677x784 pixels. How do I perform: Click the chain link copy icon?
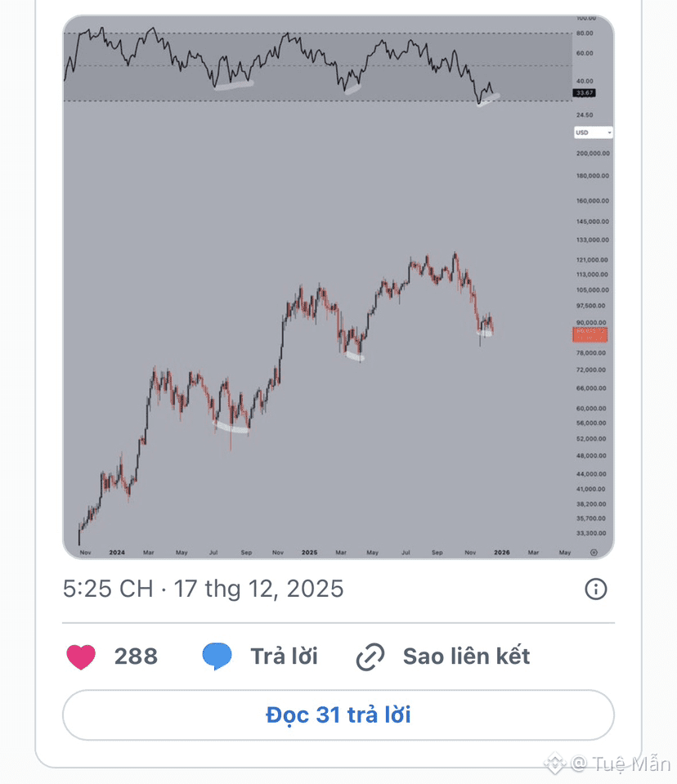pyautogui.click(x=370, y=656)
